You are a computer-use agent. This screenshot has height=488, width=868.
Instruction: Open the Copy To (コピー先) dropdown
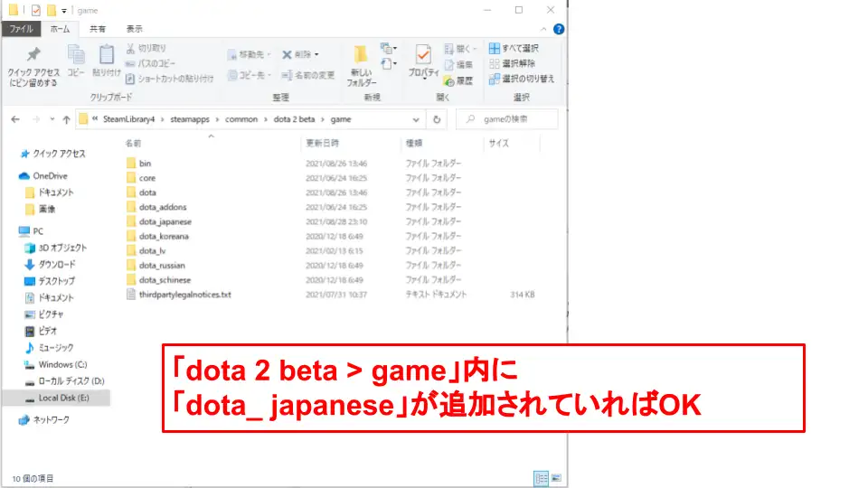coord(250,75)
